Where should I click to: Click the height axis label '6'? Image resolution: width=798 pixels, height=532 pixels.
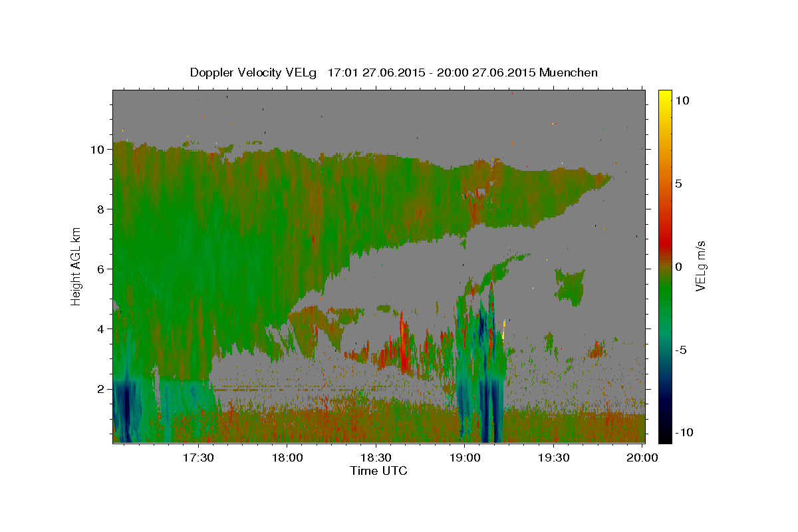(x=101, y=269)
